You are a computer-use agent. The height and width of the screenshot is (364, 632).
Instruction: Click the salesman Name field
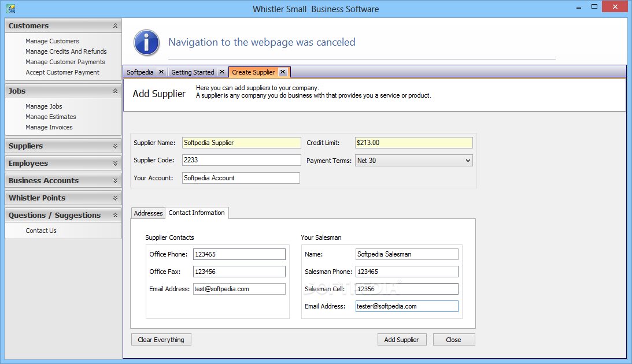coord(407,254)
